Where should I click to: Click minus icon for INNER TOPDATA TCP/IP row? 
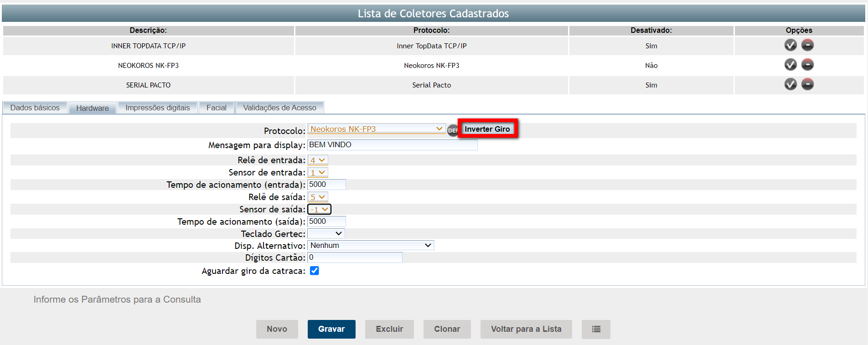(807, 45)
